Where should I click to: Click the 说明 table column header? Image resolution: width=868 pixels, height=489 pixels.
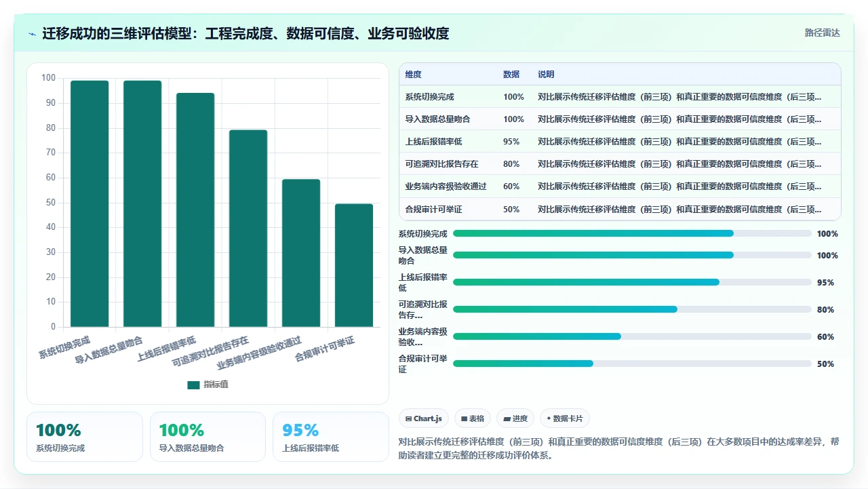[x=546, y=75]
